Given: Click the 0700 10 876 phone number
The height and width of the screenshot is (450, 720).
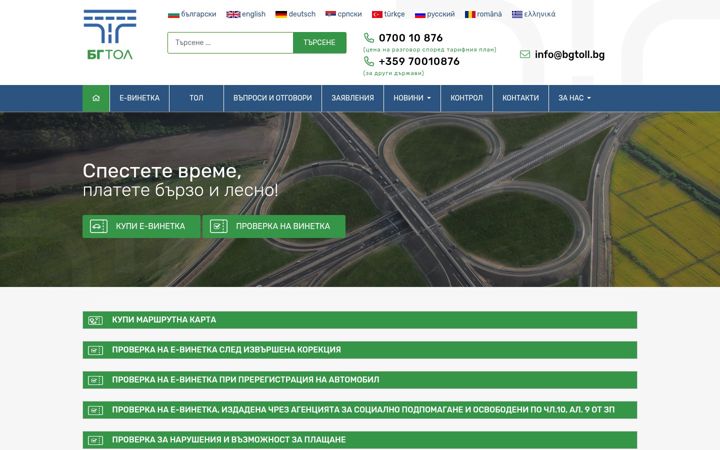Looking at the screenshot, I should tap(411, 38).
